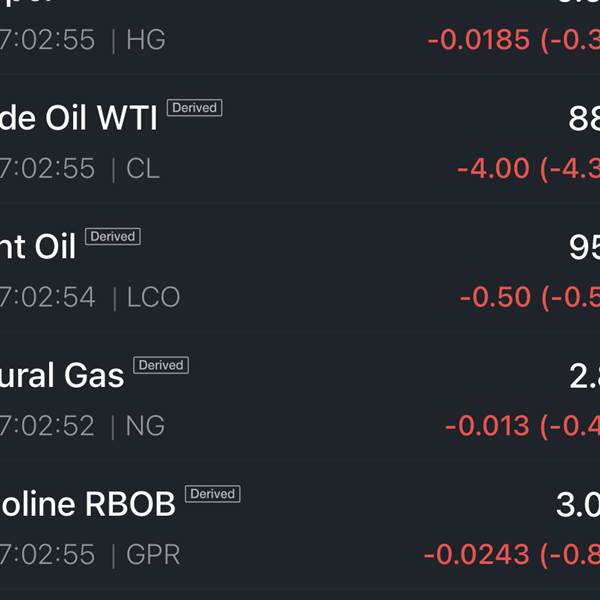Open the Brent Oil commodity entry
This screenshot has height=600, width=600.
point(38,247)
